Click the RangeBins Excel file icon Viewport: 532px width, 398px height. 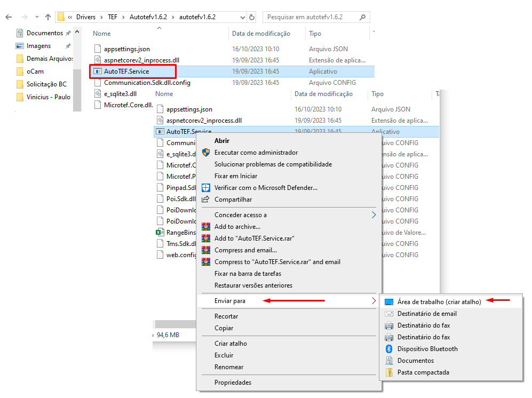pos(160,233)
